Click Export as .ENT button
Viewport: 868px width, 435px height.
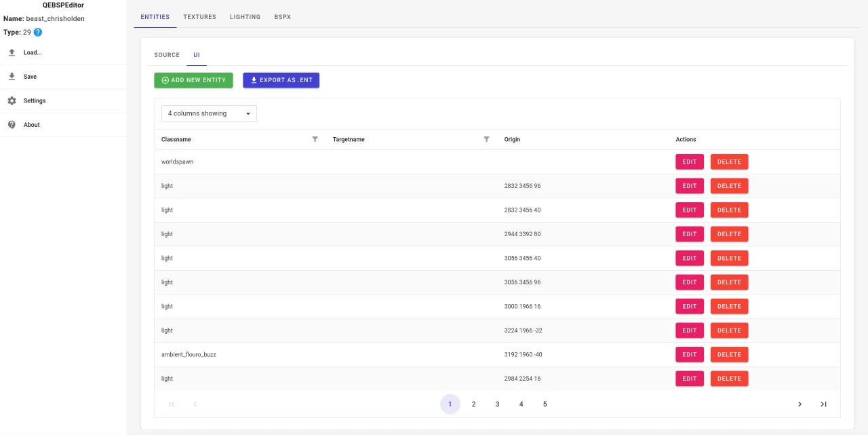pos(281,80)
